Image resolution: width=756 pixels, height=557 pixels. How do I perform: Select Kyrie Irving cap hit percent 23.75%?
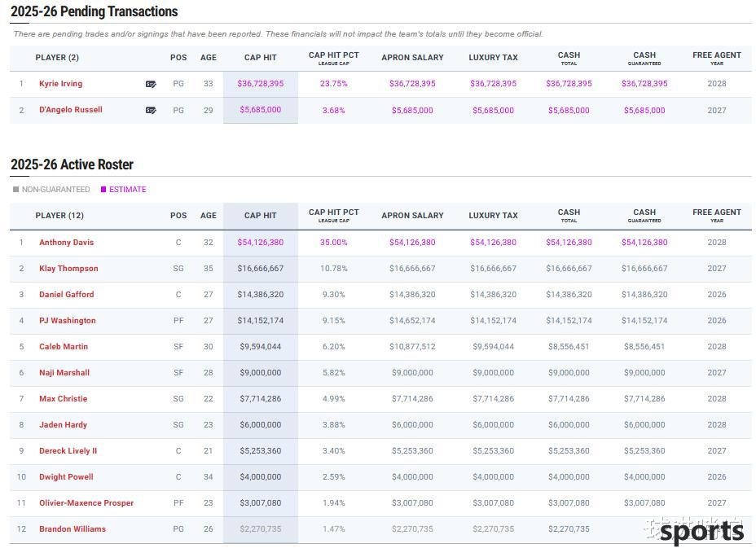click(334, 83)
